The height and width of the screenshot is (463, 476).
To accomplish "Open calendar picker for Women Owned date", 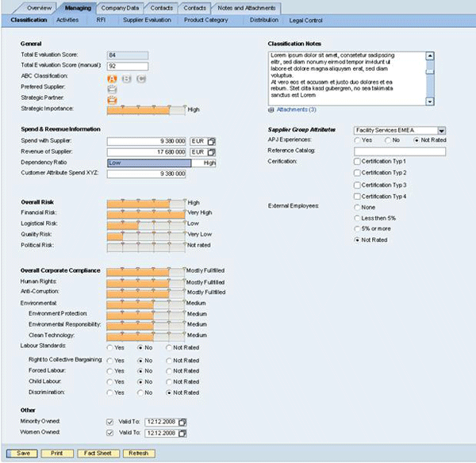I will point(183,433).
